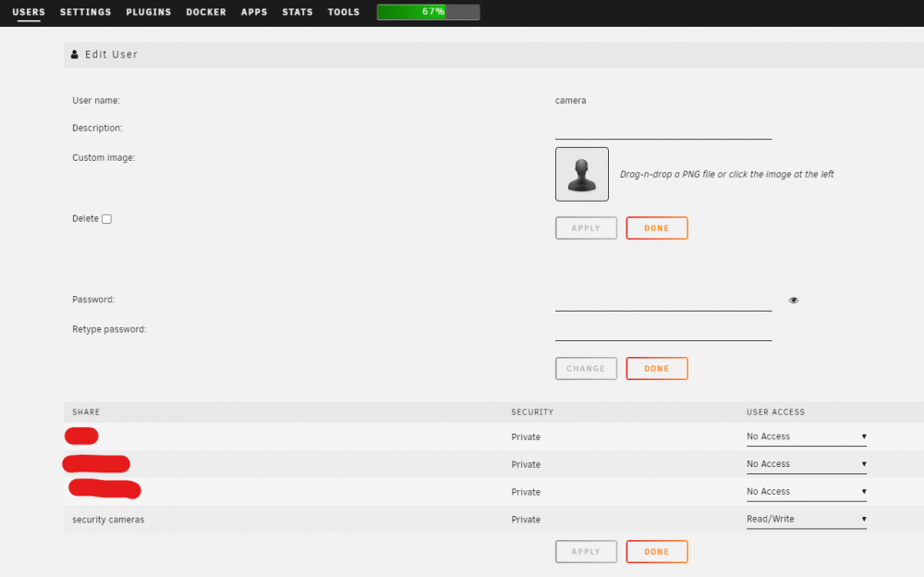This screenshot has height=577, width=924.
Task: Focus the Password field
Action: [x=663, y=301]
